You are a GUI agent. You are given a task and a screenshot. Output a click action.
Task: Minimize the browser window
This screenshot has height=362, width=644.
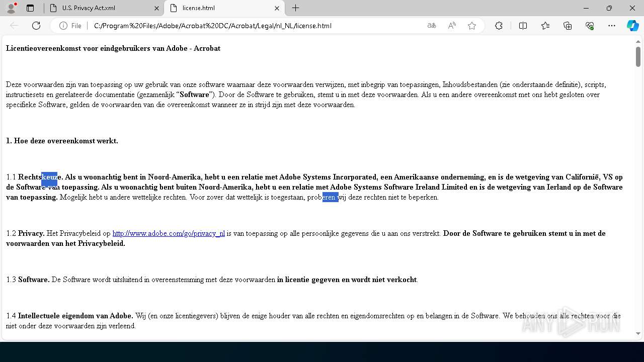[x=586, y=8]
